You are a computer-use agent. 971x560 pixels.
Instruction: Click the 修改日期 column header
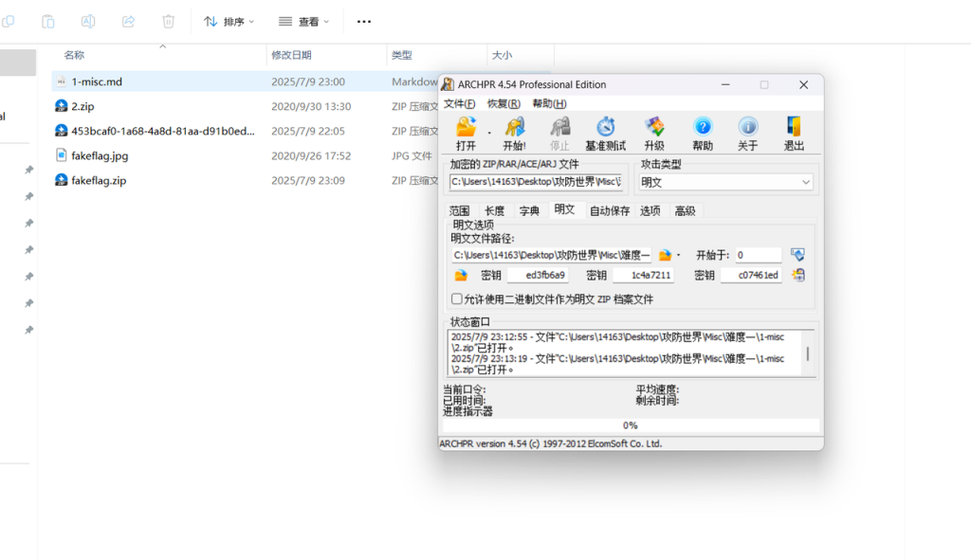291,55
